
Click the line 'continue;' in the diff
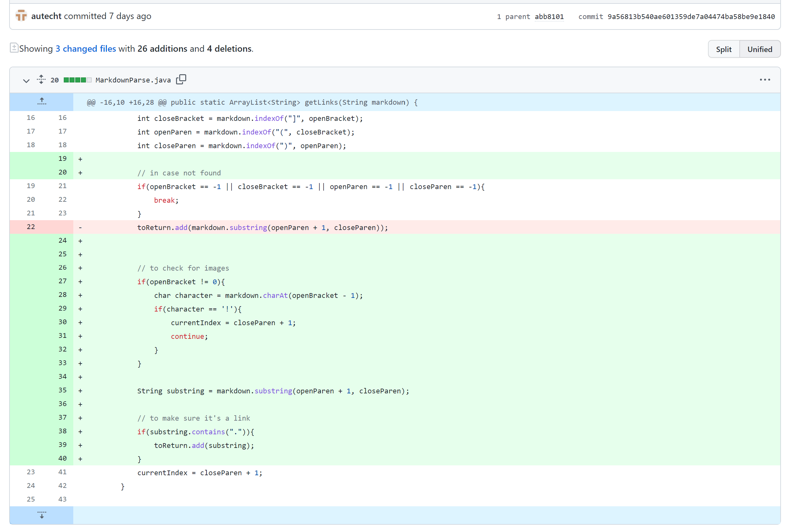[189, 336]
